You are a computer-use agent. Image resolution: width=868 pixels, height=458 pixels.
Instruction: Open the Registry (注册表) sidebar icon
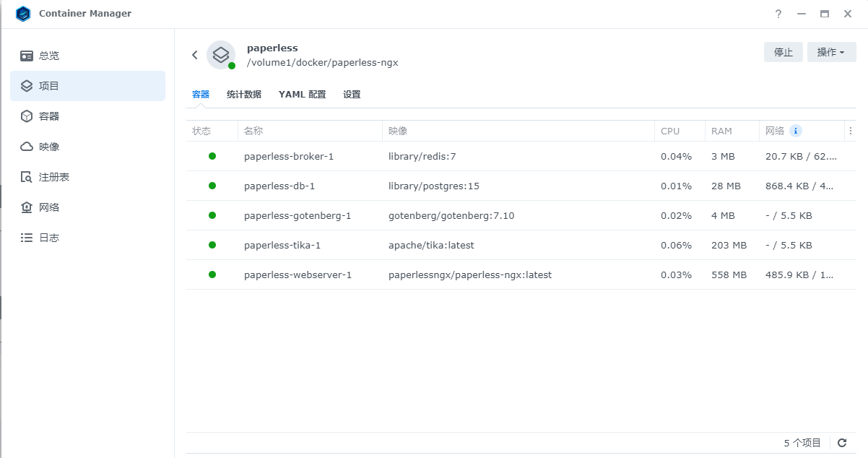pyautogui.click(x=27, y=177)
